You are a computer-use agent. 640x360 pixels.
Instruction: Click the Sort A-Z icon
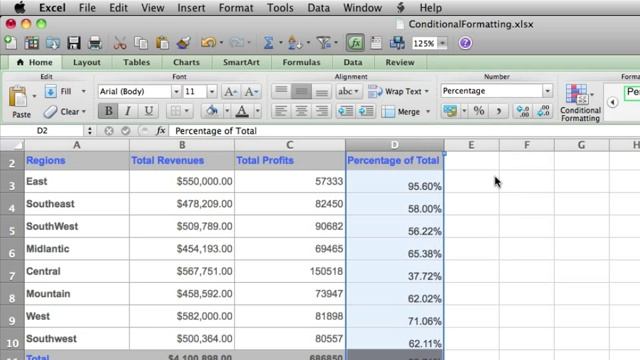pos(294,43)
